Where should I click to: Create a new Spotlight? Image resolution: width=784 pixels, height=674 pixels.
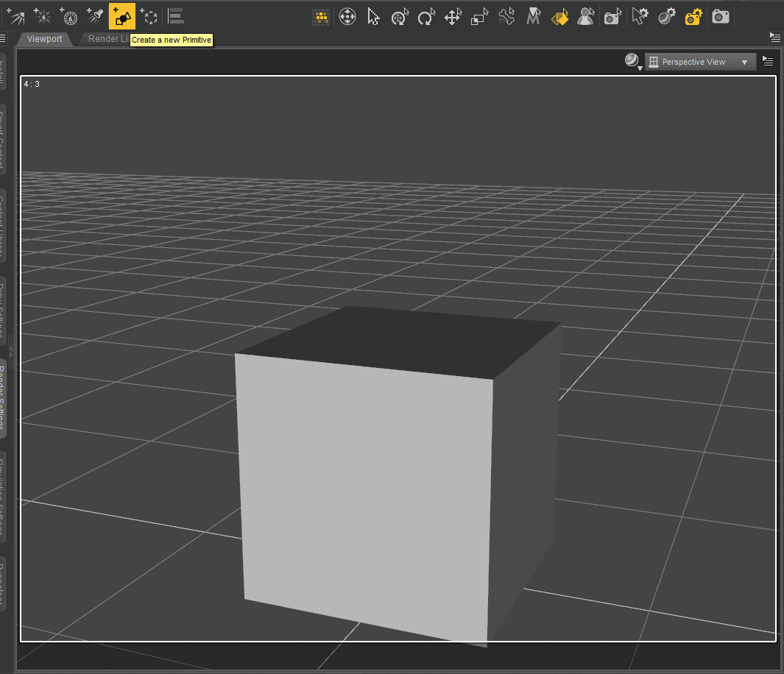pos(95,15)
